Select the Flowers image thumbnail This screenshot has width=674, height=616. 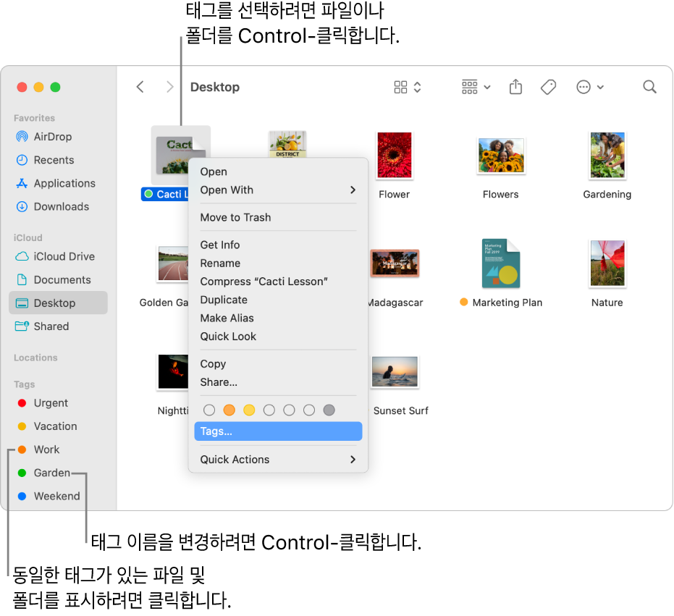[501, 156]
